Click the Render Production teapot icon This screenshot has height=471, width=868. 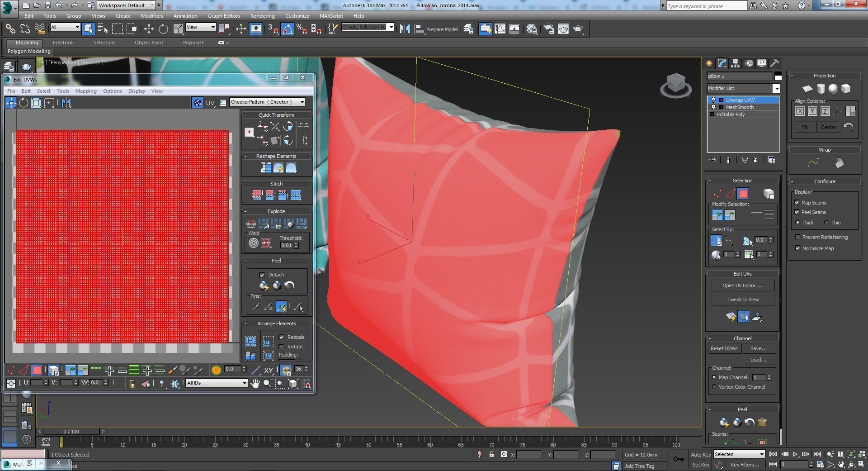tap(578, 29)
